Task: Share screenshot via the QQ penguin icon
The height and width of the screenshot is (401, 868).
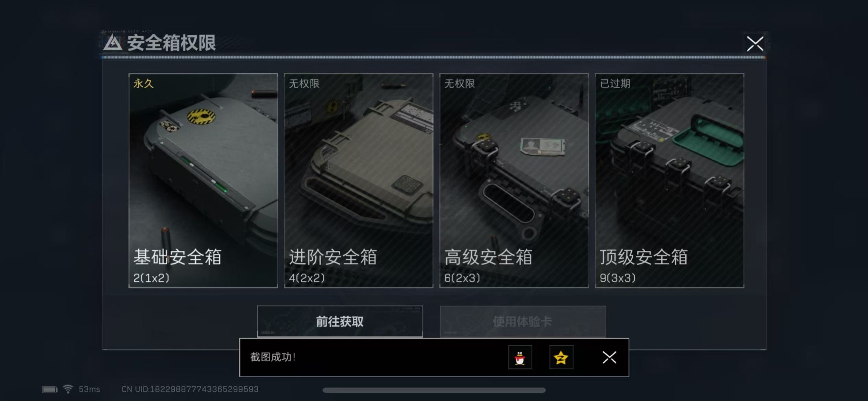Action: tap(520, 357)
